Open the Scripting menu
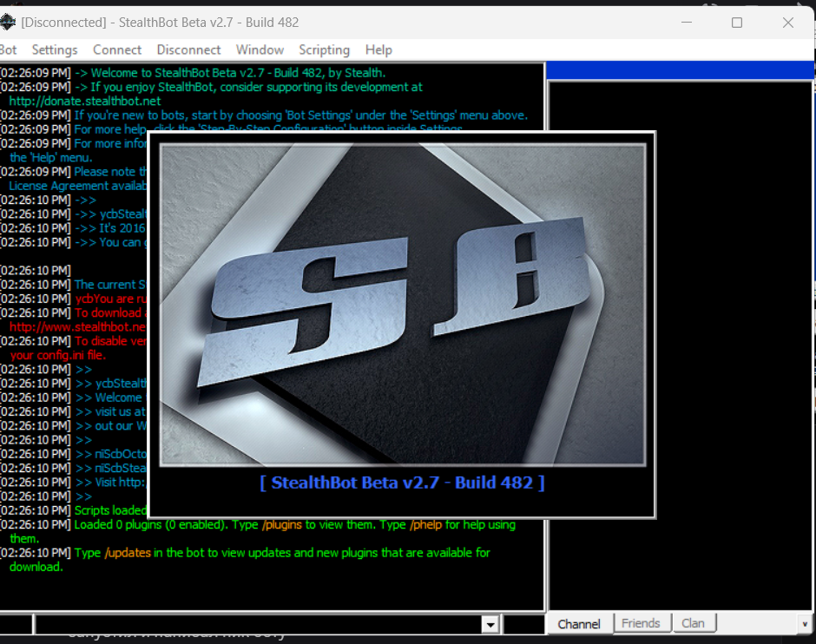The height and width of the screenshot is (644, 816). point(324,50)
